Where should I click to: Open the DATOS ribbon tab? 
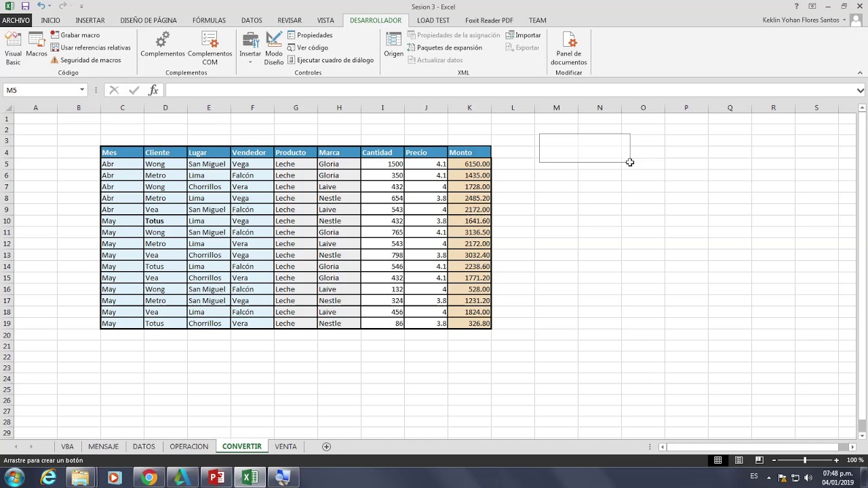click(252, 20)
